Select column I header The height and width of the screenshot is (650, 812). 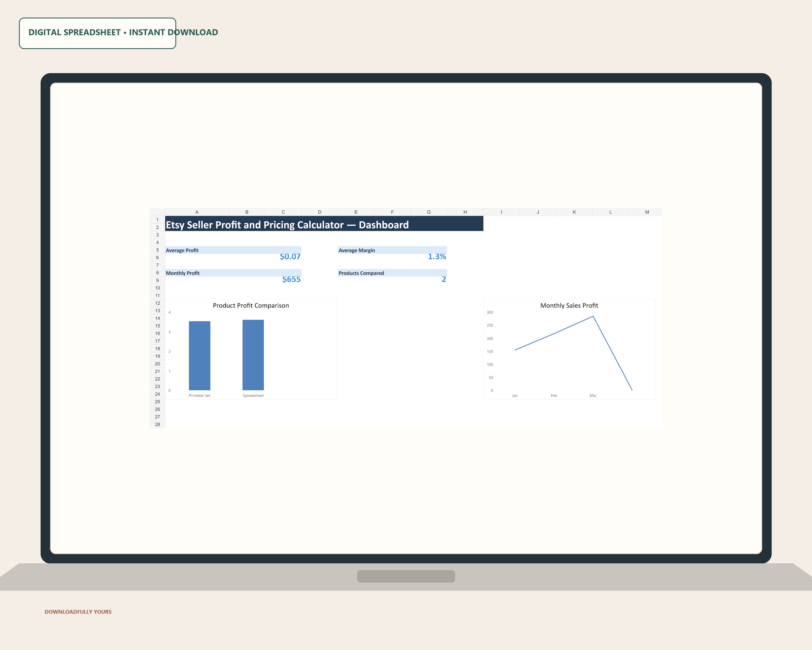click(x=501, y=212)
